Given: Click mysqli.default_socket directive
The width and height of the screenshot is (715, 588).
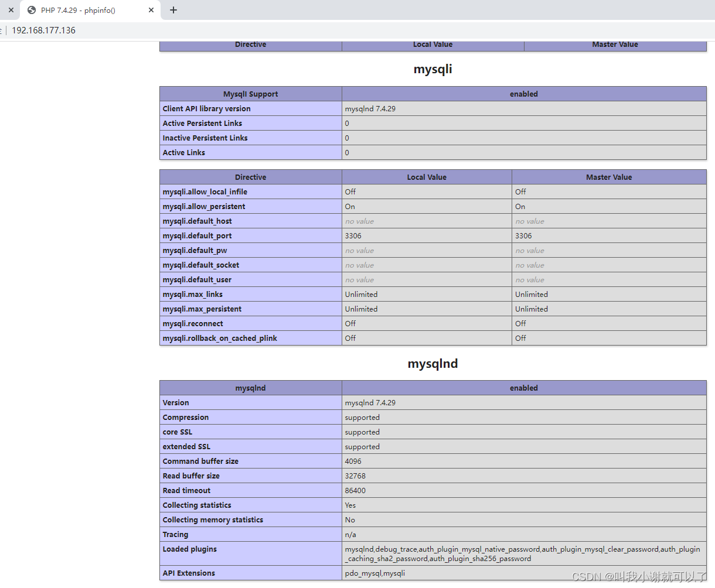Looking at the screenshot, I should 201,265.
